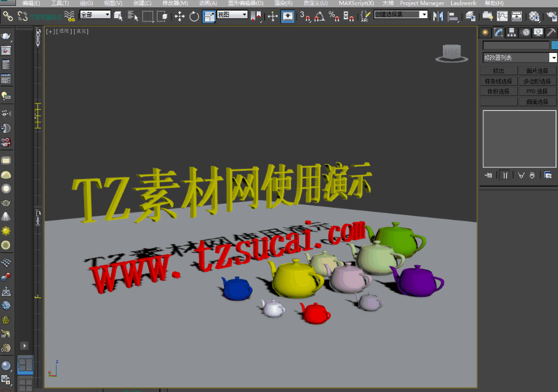Click the yellow teapot in the scene

295,279
